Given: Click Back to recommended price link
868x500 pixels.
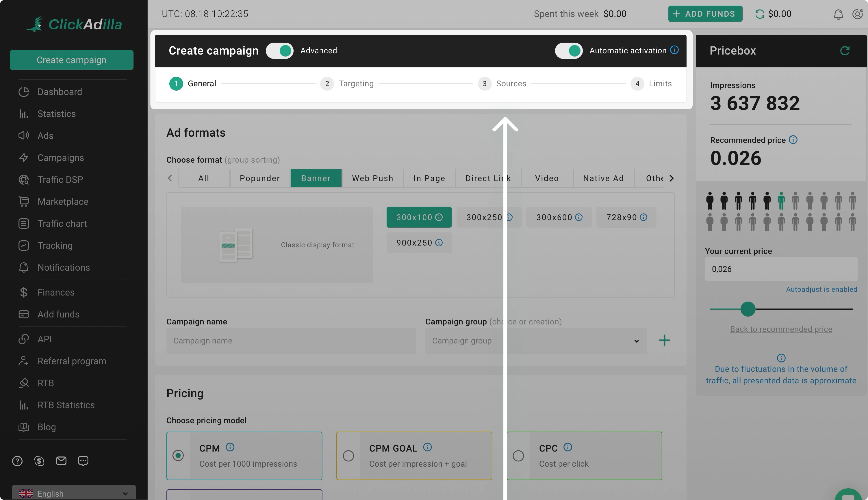Looking at the screenshot, I should 781,329.
